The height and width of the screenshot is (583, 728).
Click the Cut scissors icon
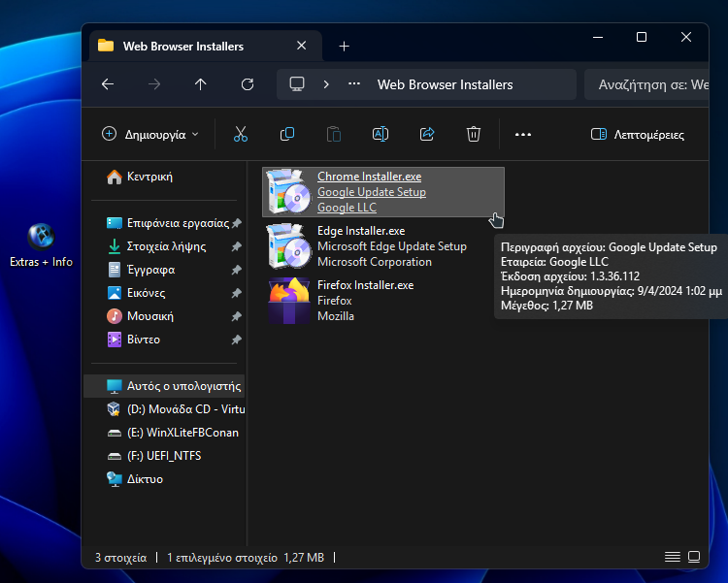click(241, 134)
